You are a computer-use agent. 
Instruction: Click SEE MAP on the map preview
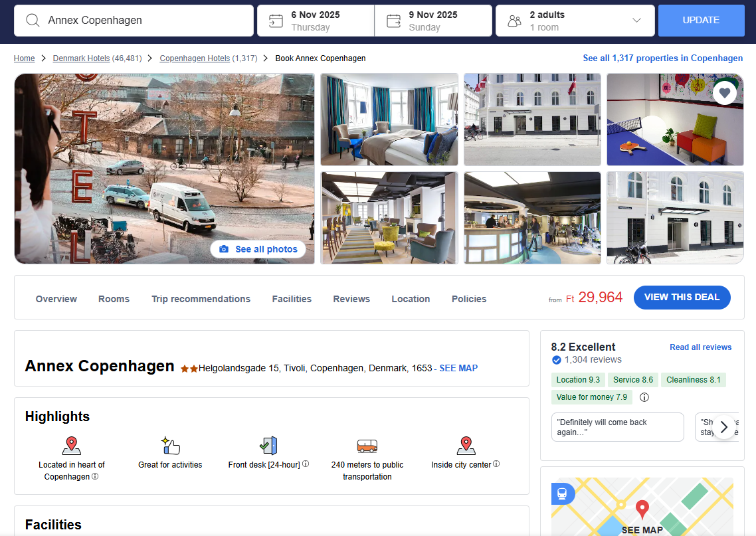tap(642, 530)
